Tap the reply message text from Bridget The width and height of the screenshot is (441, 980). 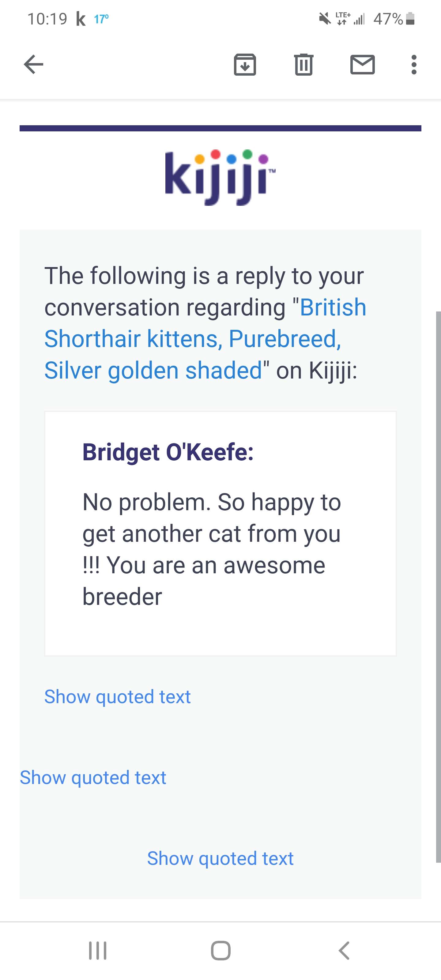(x=211, y=549)
